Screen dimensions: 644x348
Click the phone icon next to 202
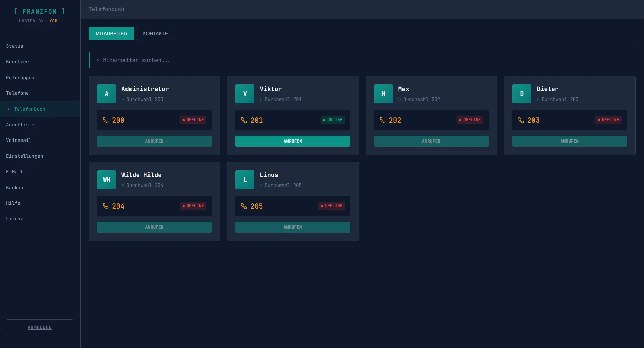(x=383, y=120)
